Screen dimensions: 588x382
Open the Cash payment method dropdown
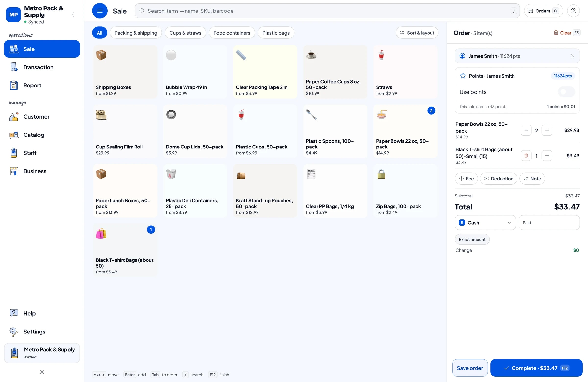point(485,223)
